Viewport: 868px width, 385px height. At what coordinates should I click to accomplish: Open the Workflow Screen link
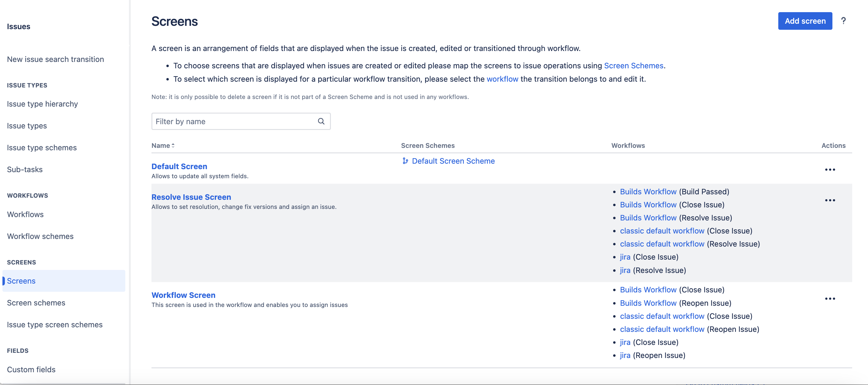pyautogui.click(x=183, y=295)
